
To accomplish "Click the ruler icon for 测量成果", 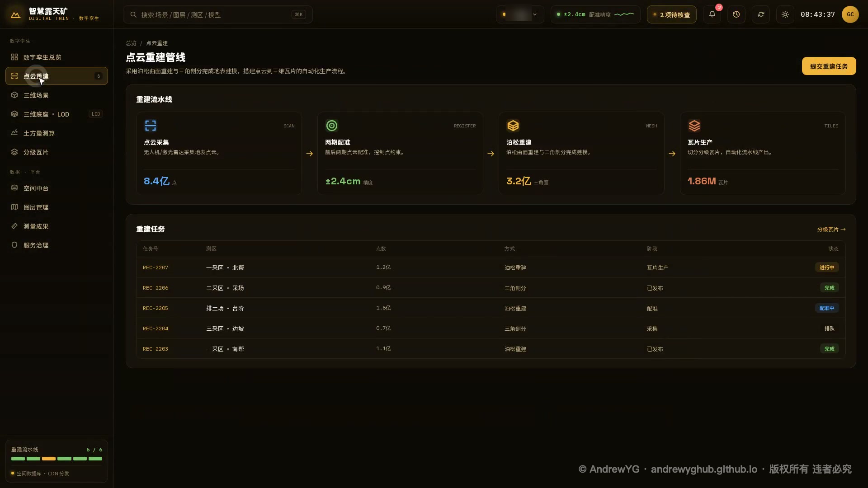I will [x=14, y=226].
